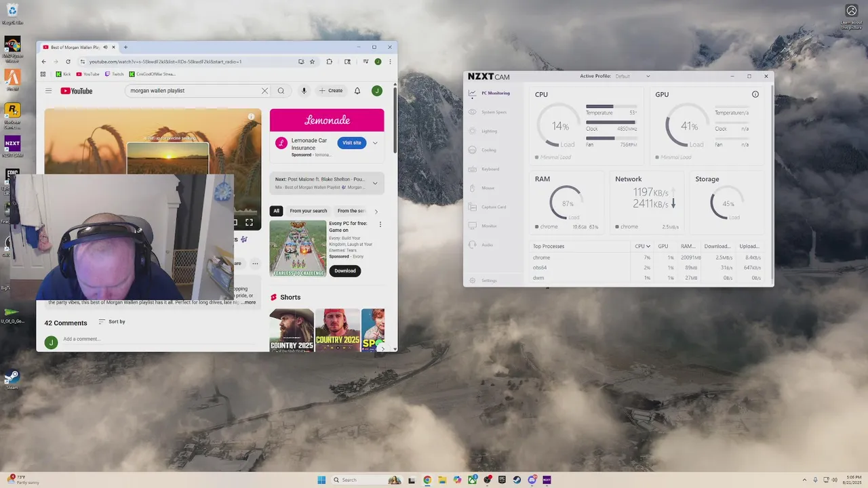Screen dimensions: 868x488
Task: Open PC Monitoring in NZXT CAM sidebar
Action: 490,93
